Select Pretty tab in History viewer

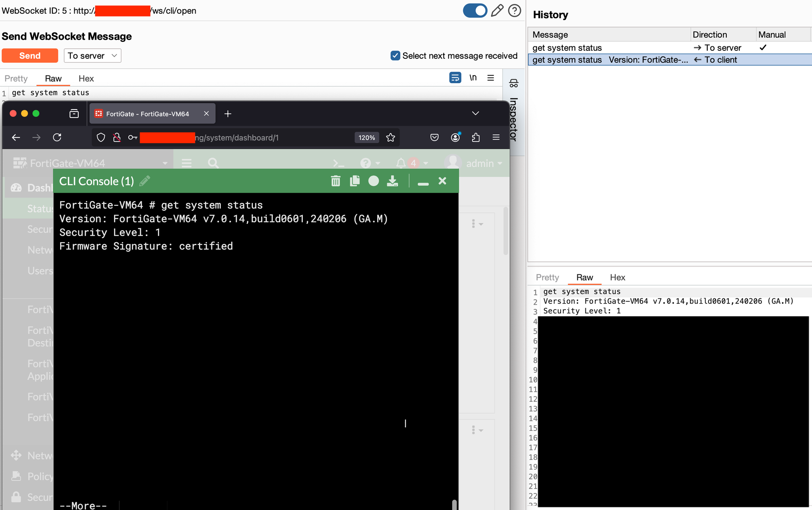547,278
